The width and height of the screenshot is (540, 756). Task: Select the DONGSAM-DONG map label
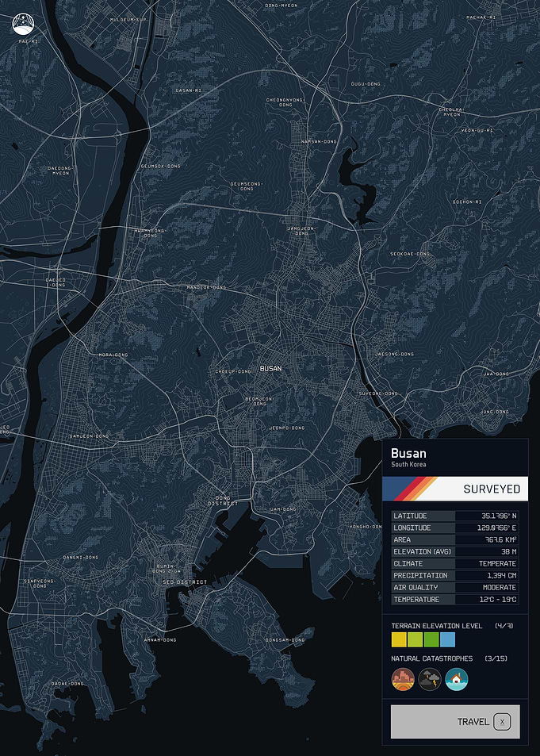pos(285,640)
